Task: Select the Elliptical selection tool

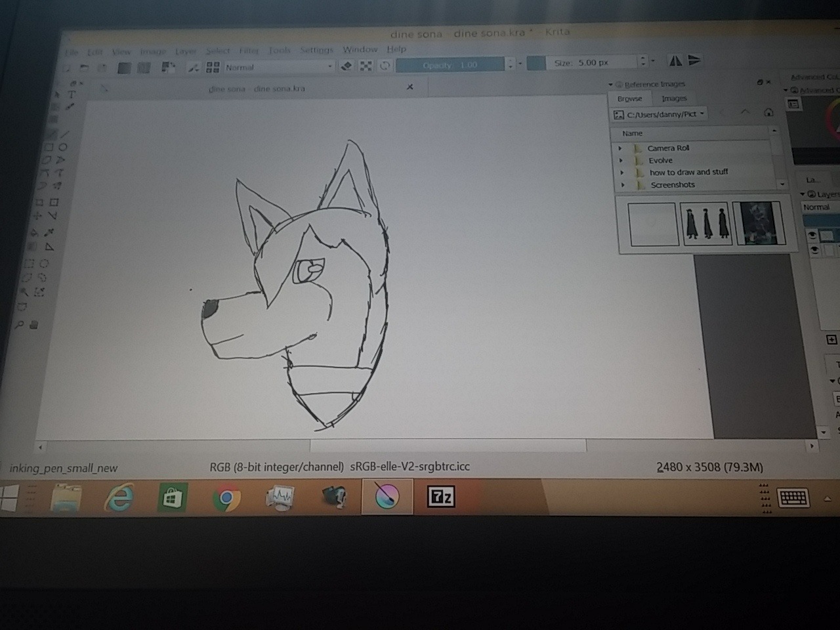Action: 44,263
